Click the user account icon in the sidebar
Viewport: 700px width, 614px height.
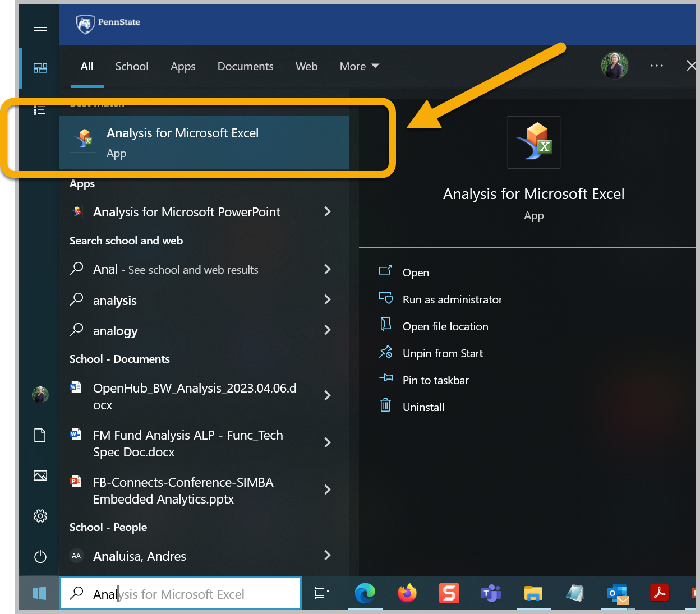click(x=40, y=395)
